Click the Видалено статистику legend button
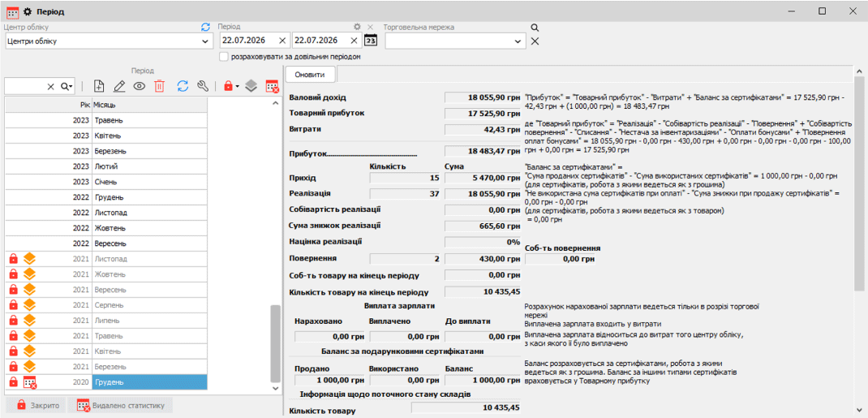This screenshot has width=868, height=418. click(x=120, y=405)
